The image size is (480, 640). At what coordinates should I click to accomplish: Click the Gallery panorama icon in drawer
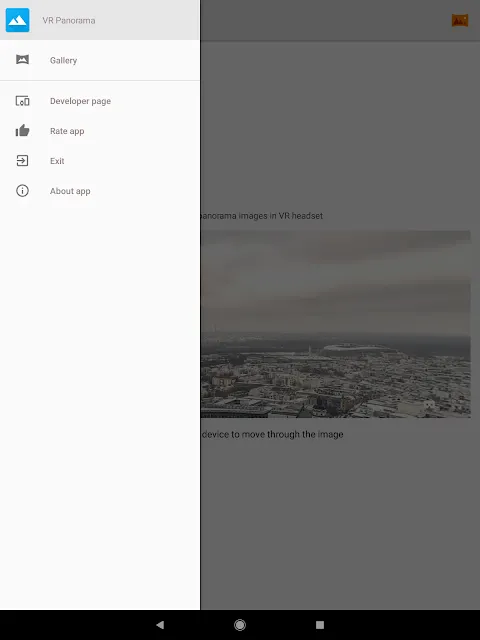coord(22,60)
